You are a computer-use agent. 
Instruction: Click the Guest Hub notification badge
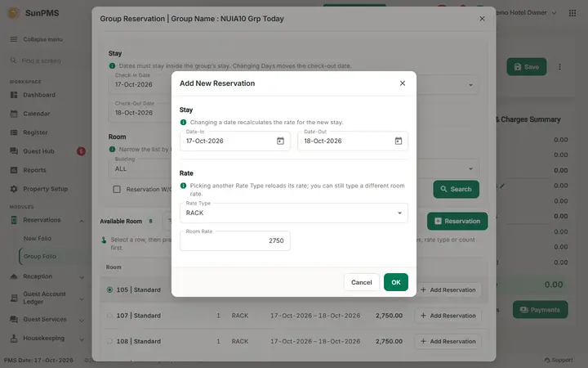81,151
